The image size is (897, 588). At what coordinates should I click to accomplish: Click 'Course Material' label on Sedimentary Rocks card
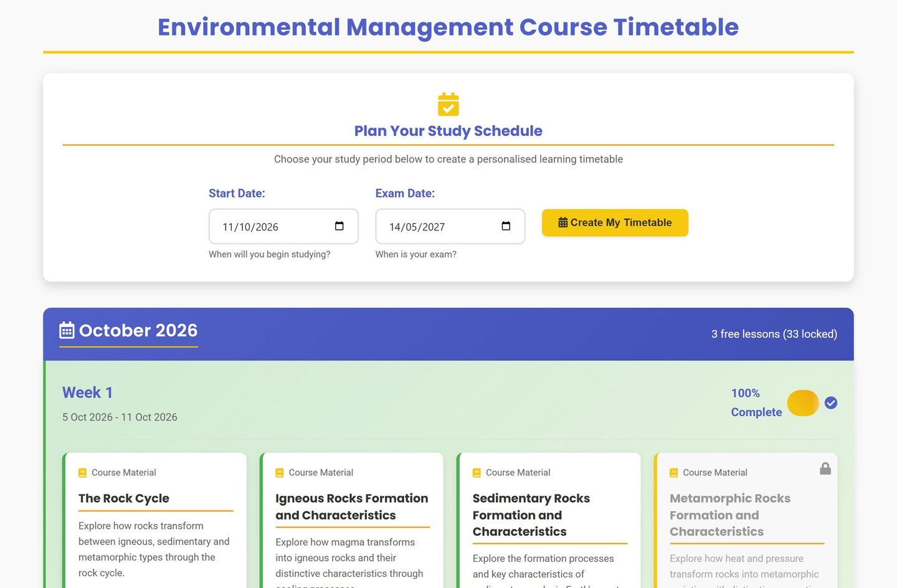point(518,473)
